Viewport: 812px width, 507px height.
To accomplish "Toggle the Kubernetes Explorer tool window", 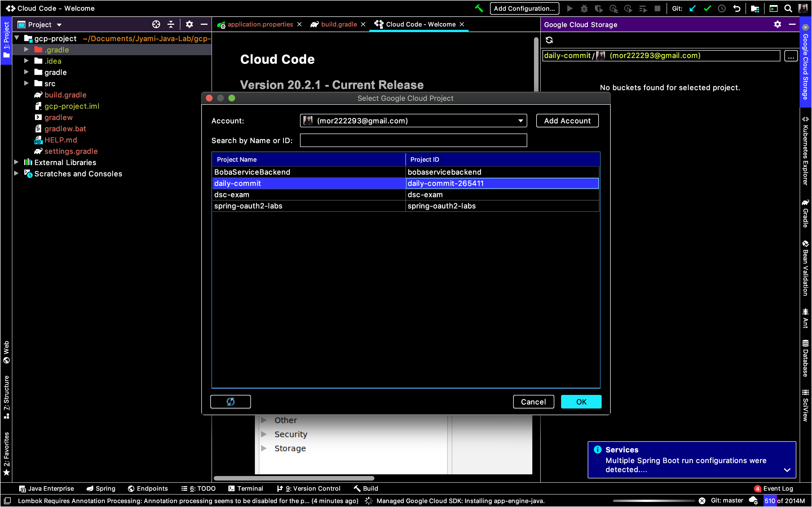I will tap(805, 151).
